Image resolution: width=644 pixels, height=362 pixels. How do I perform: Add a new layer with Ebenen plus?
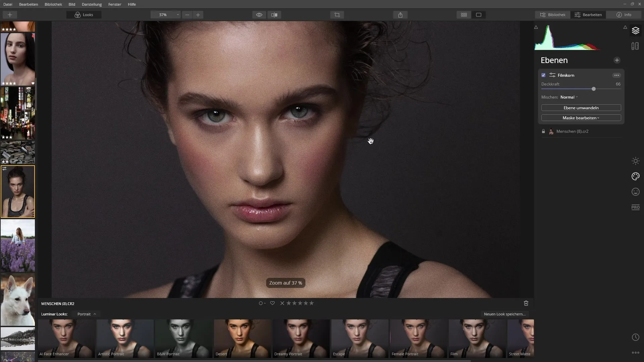617,60
